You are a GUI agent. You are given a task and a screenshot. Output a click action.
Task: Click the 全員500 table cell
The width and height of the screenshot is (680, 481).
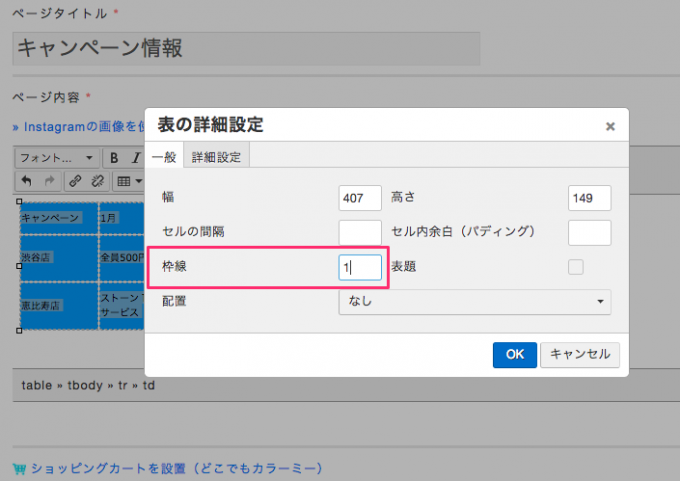click(121, 258)
